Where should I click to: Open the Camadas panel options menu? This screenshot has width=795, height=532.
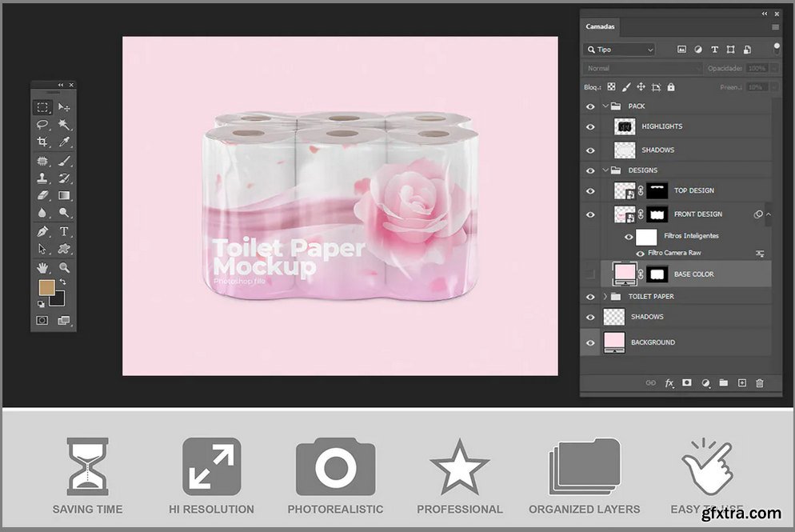pyautogui.click(x=775, y=27)
